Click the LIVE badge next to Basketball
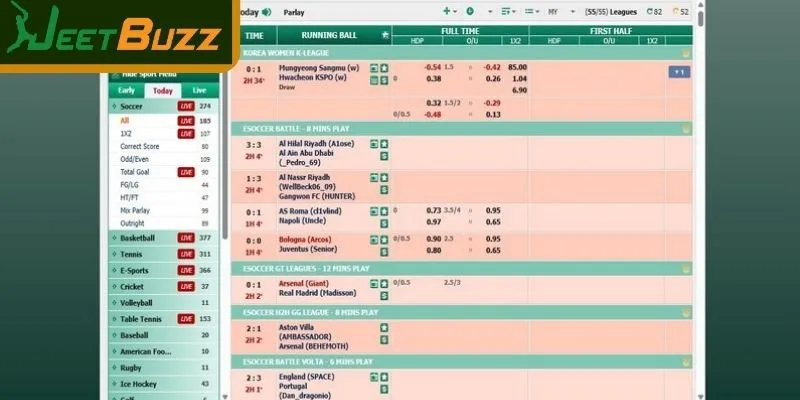800x400 pixels. tap(186, 238)
